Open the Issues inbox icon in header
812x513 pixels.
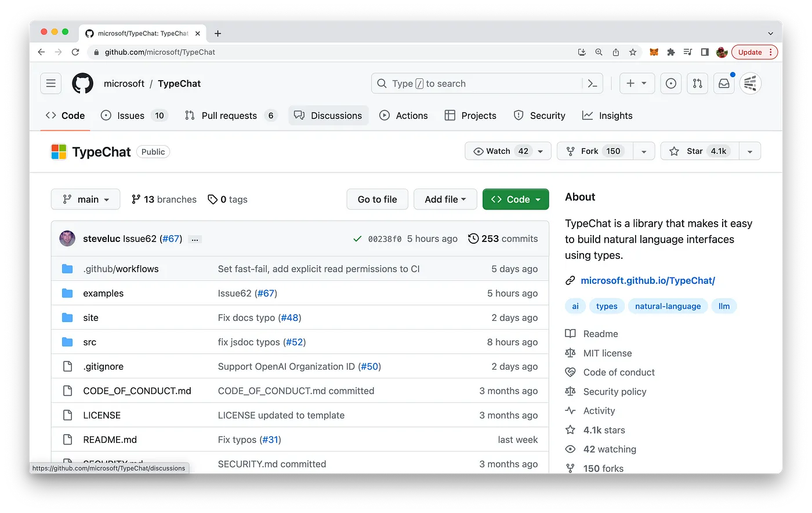tap(671, 84)
